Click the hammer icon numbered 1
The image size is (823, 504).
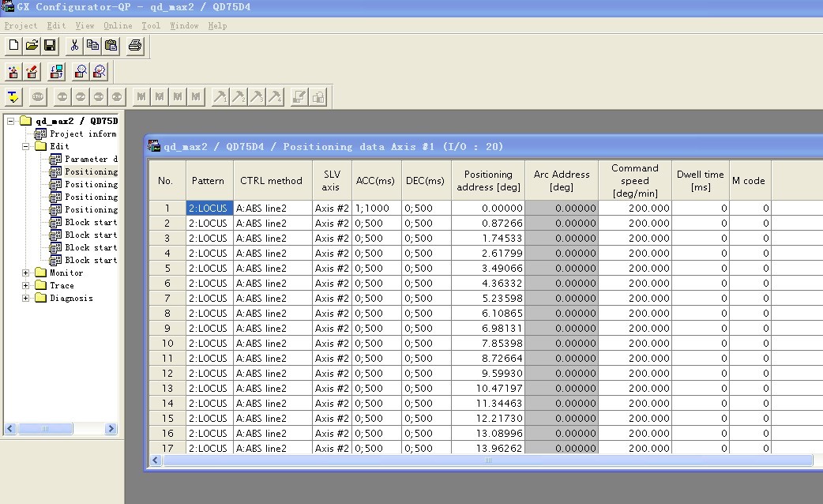tap(220, 96)
